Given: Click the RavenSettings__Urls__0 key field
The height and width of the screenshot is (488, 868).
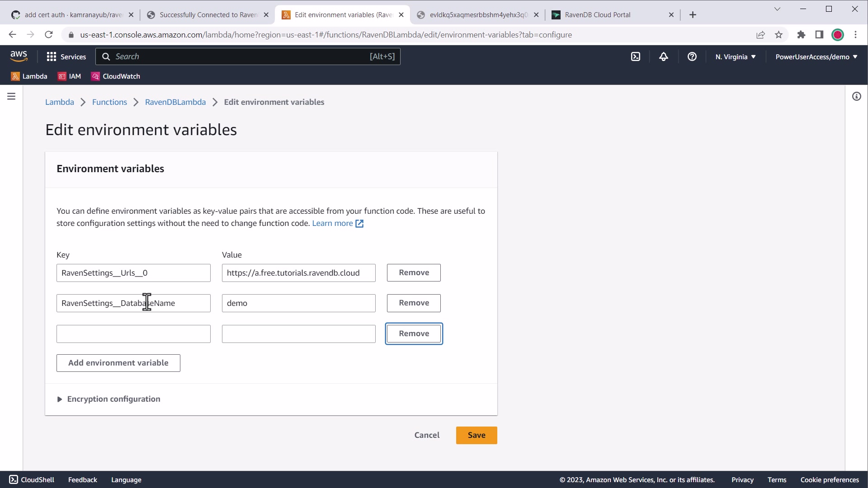Looking at the screenshot, I should pos(133,273).
